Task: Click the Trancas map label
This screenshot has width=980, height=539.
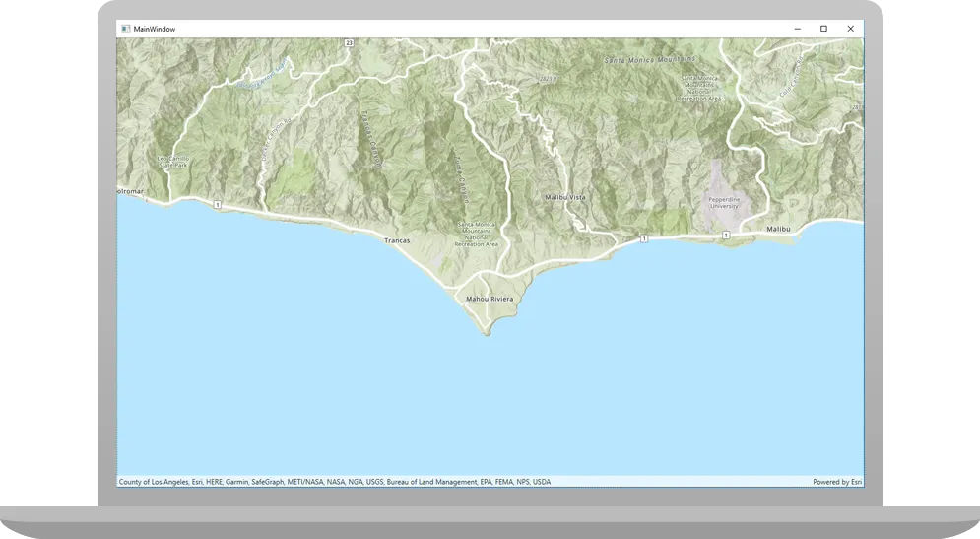Action: pos(397,240)
